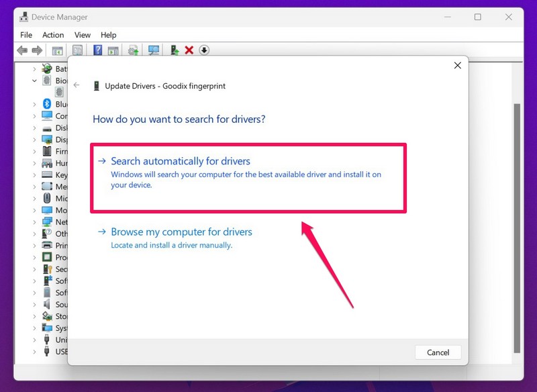Image resolution: width=537 pixels, height=392 pixels.
Task: Select the Bluetooth category icon
Action: point(47,104)
